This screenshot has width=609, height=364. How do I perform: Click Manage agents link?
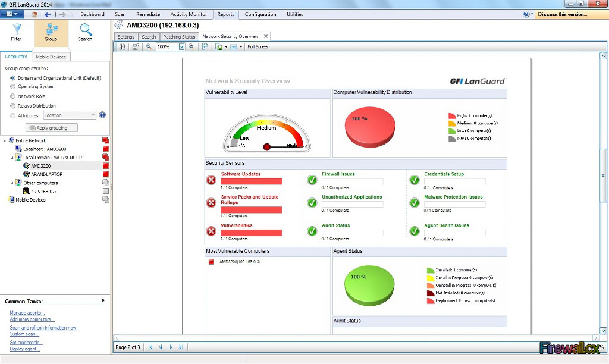[27, 313]
